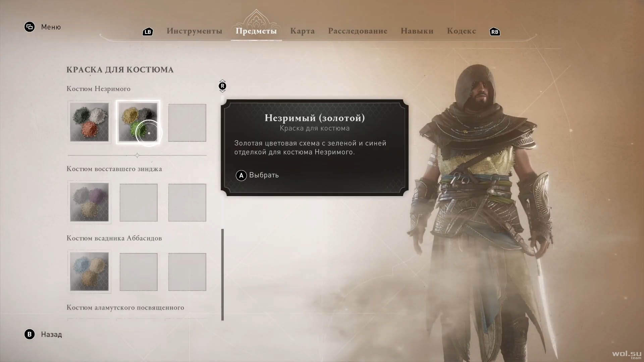
Task: Go to the Навыки tab
Action: point(417,31)
